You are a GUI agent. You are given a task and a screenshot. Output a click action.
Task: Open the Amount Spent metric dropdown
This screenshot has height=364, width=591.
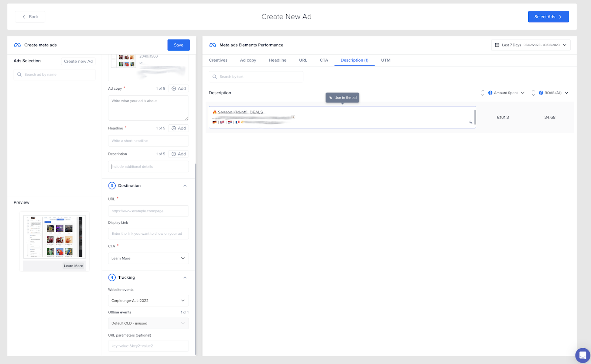(522, 93)
